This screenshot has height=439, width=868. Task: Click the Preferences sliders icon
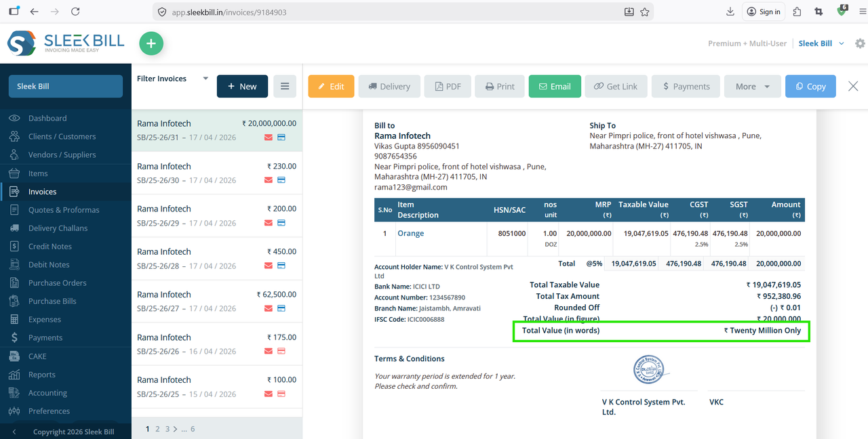click(x=14, y=411)
